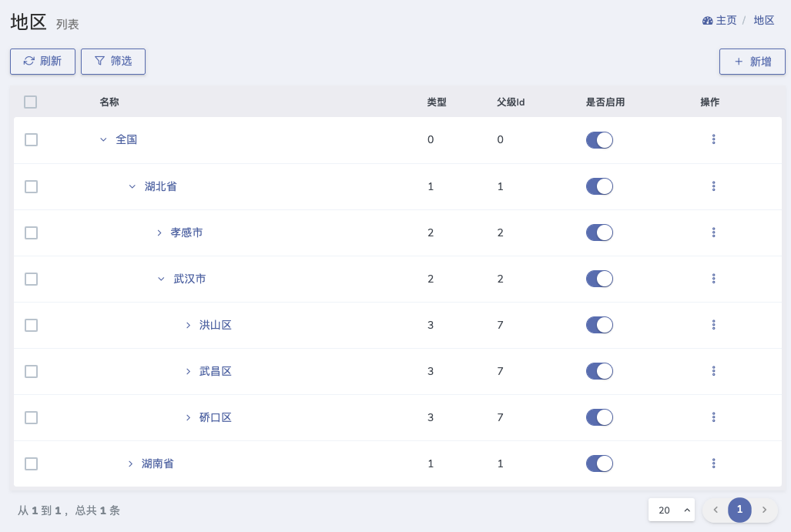791x532 pixels.
Task: Check the select-all checkbox in header
Action: coord(30,102)
